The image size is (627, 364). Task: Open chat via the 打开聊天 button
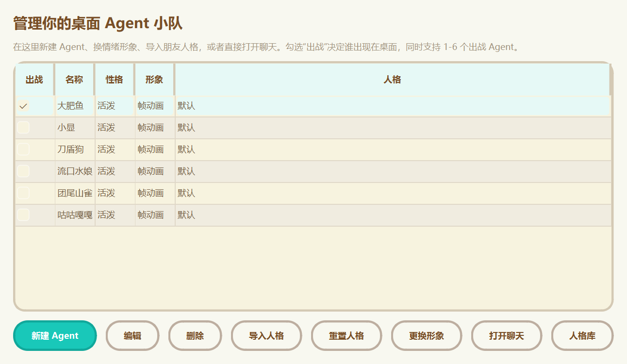pyautogui.click(x=507, y=336)
